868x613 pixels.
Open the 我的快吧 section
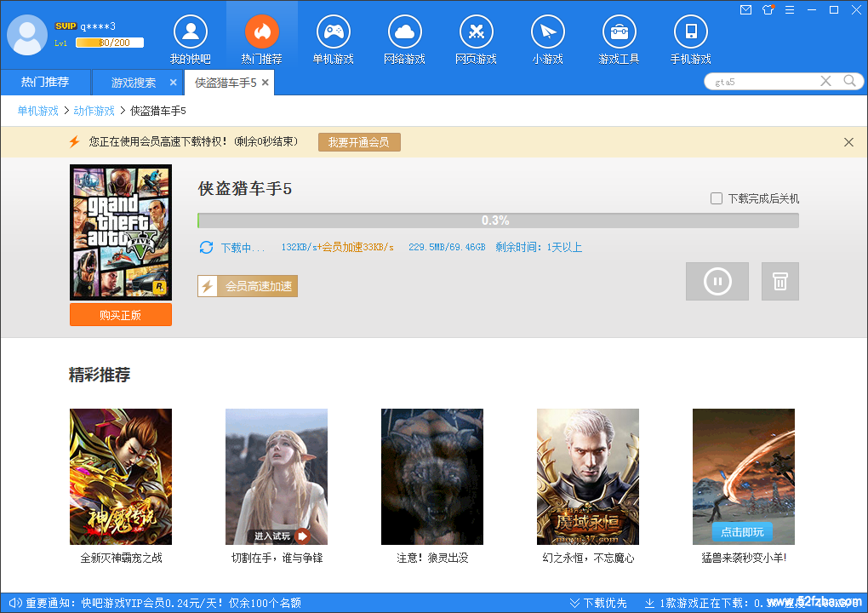click(191, 40)
